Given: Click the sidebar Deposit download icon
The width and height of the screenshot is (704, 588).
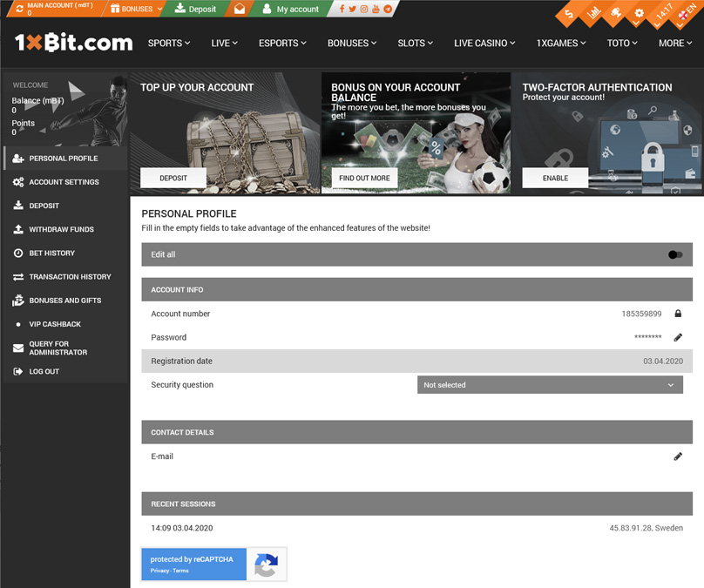Looking at the screenshot, I should coord(18,206).
